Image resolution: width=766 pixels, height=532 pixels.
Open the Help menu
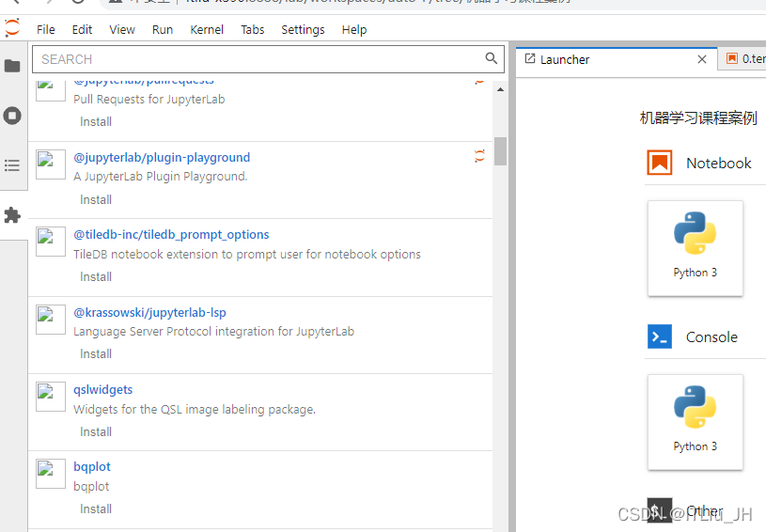click(x=354, y=30)
